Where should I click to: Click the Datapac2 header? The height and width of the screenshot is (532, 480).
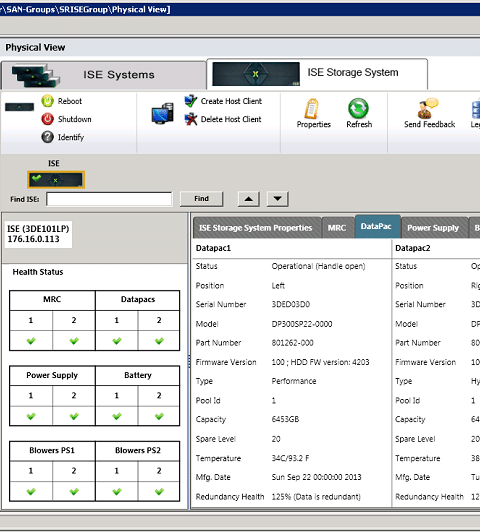412,248
